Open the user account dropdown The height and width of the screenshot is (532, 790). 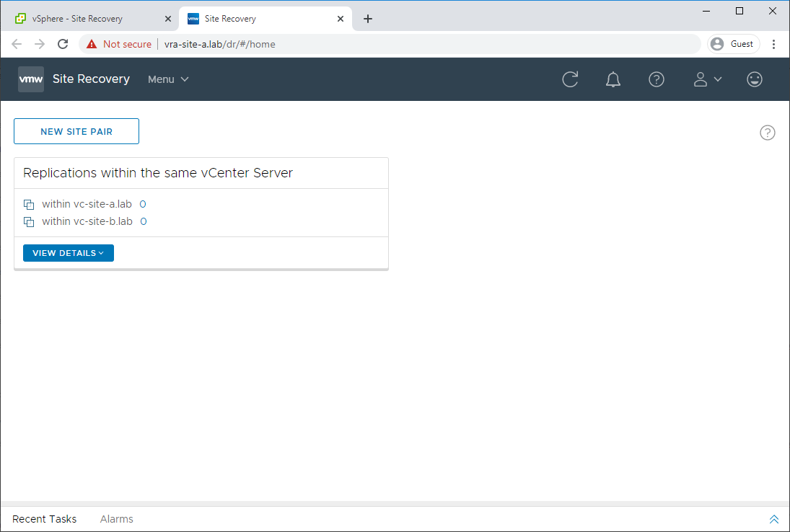pos(707,79)
